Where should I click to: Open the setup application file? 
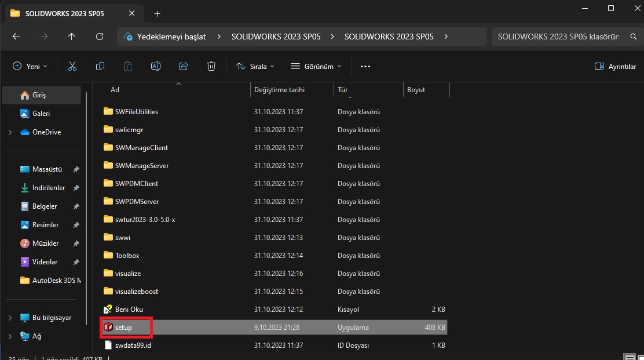(124, 328)
